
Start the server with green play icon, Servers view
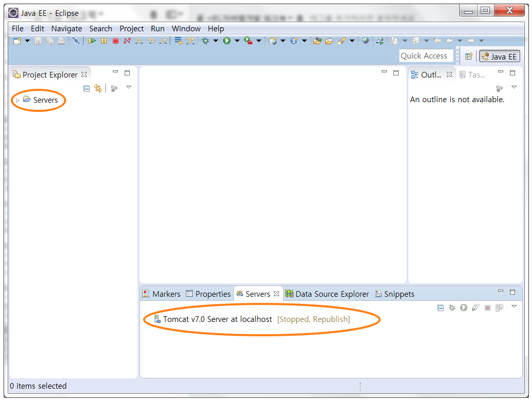[x=463, y=308]
